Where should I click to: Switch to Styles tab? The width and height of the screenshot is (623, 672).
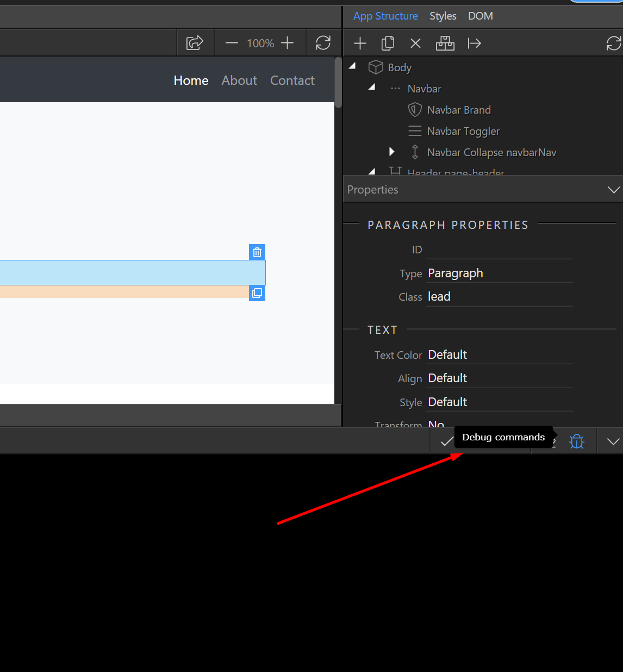[x=443, y=16]
